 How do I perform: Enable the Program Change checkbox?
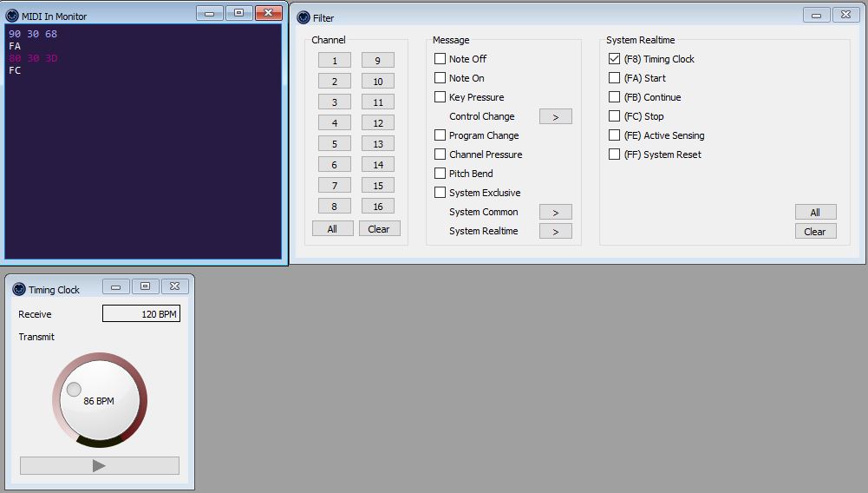(441, 135)
